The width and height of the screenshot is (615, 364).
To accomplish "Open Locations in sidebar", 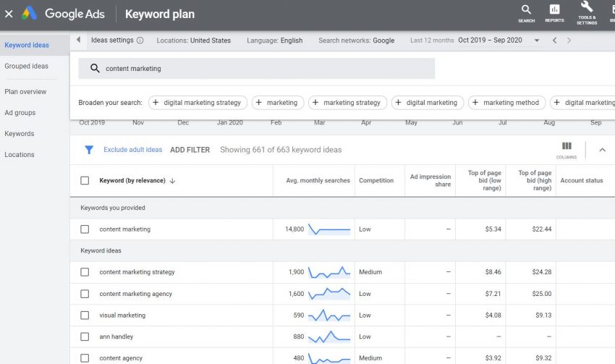I will (20, 155).
